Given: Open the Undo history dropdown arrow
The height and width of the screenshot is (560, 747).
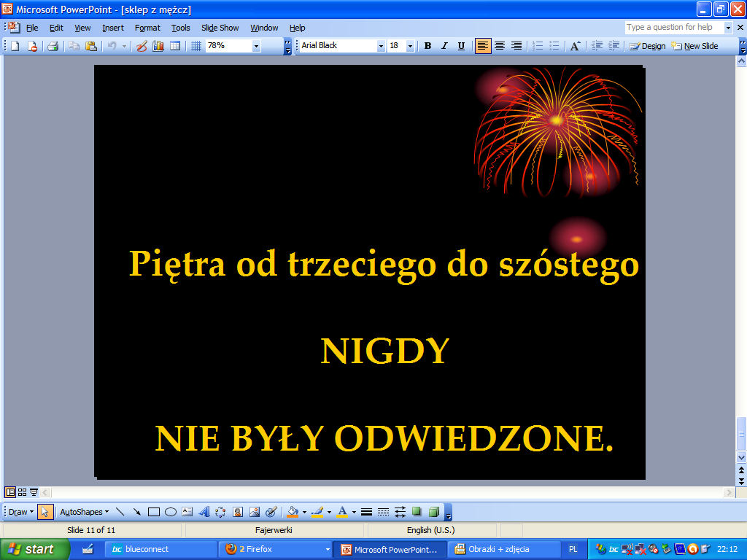Looking at the screenshot, I should [124, 46].
